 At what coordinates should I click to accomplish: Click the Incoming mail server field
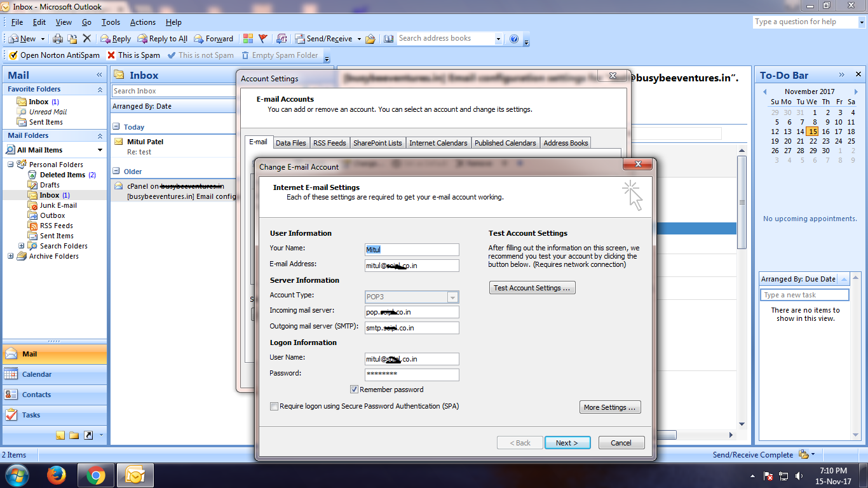click(412, 312)
